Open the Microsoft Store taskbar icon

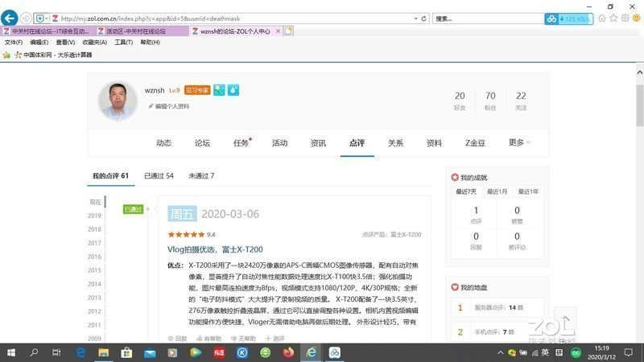pos(126,352)
